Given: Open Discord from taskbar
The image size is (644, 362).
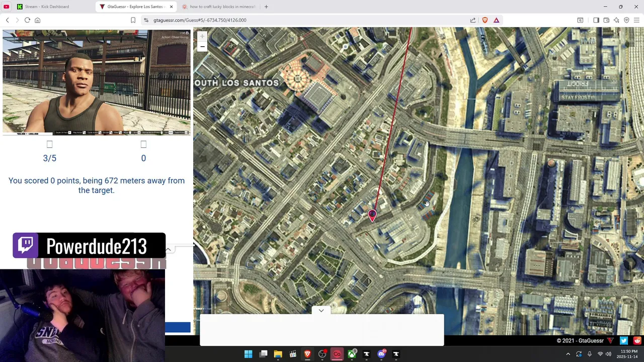Looking at the screenshot, I should coord(381,354).
